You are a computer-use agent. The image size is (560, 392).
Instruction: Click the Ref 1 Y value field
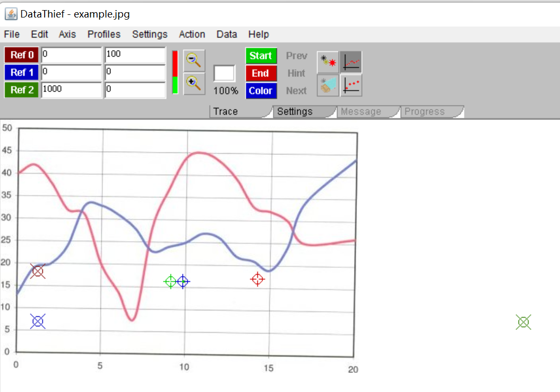pyautogui.click(x=135, y=73)
